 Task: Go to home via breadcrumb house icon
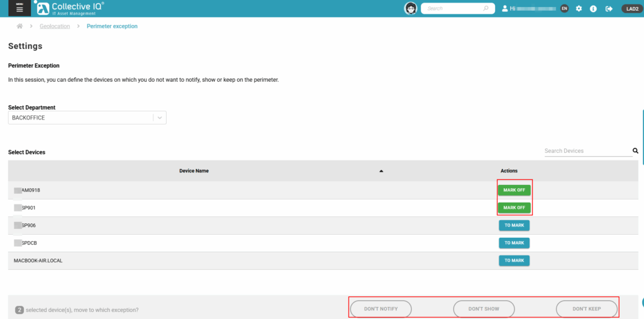tap(20, 26)
